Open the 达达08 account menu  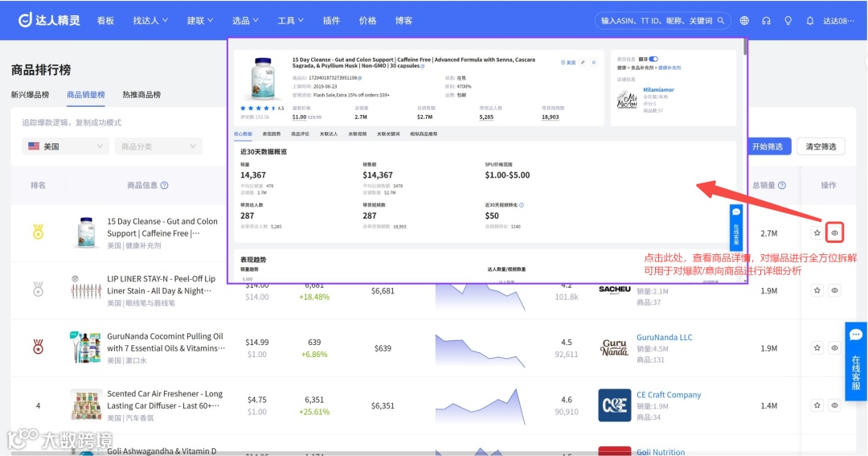[x=838, y=20]
